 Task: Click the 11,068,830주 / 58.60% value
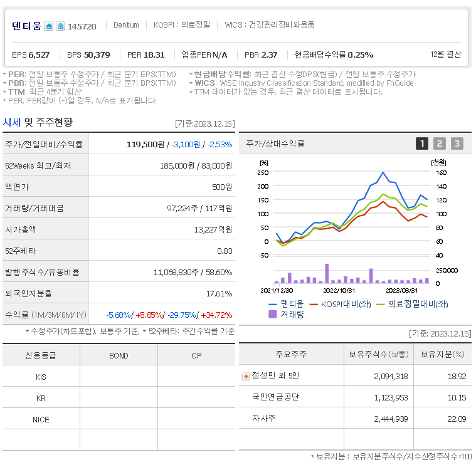(193, 273)
